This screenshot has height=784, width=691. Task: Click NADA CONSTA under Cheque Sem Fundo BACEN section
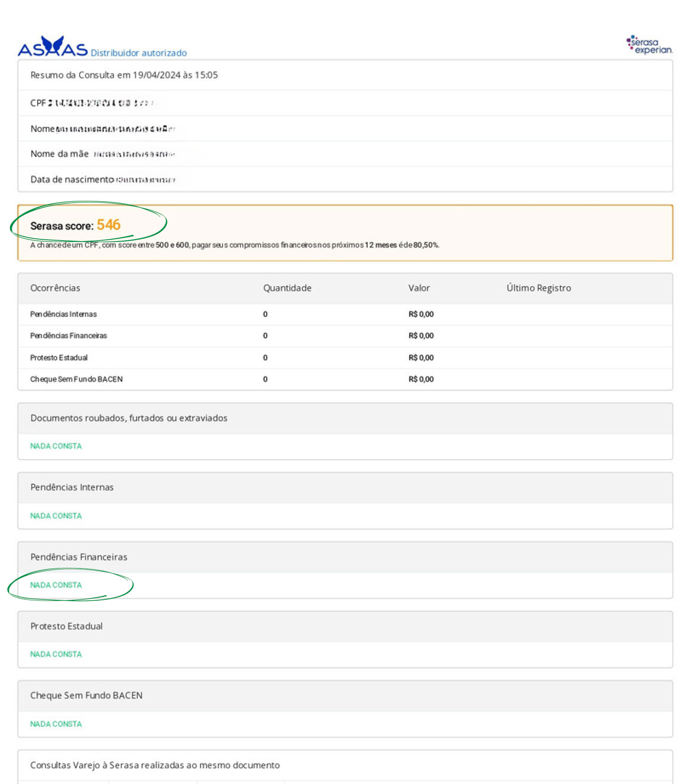click(56, 724)
